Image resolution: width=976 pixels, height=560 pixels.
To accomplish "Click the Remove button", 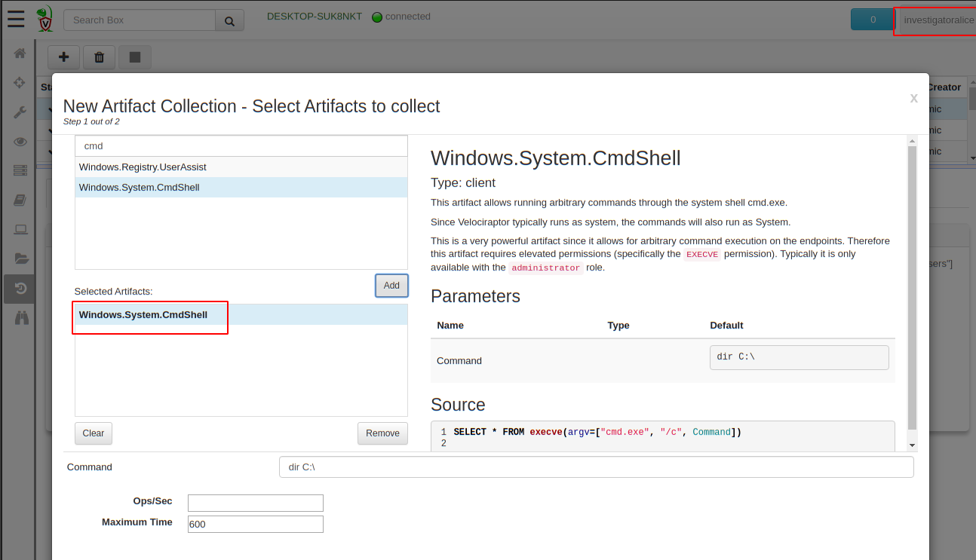I will [x=382, y=433].
